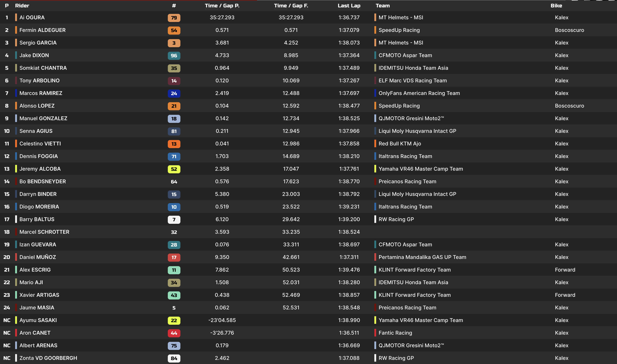Image resolution: width=617 pixels, height=364 pixels.
Task: Click the number 54 badge for Aldeguer
Action: click(174, 30)
